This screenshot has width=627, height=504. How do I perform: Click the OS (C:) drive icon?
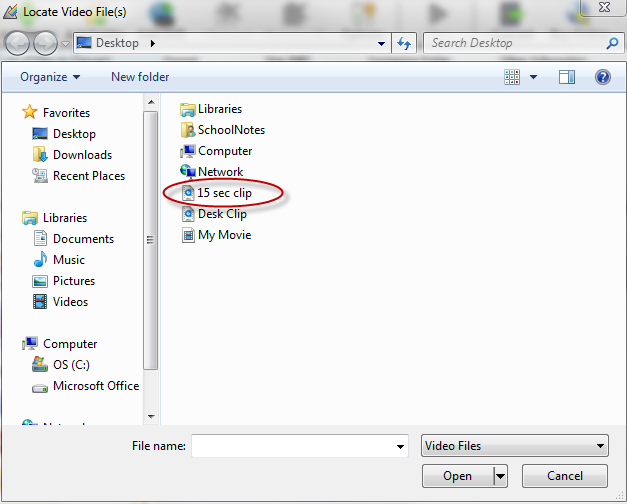[40, 364]
